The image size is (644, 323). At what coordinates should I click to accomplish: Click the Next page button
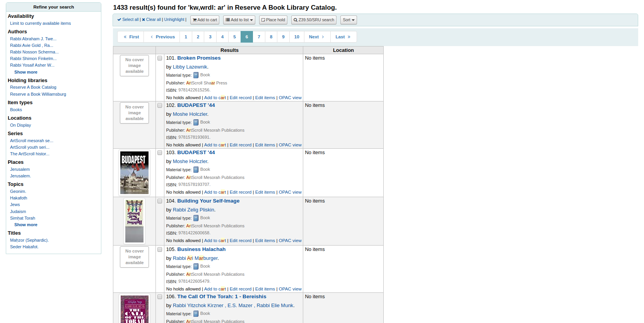click(x=316, y=37)
